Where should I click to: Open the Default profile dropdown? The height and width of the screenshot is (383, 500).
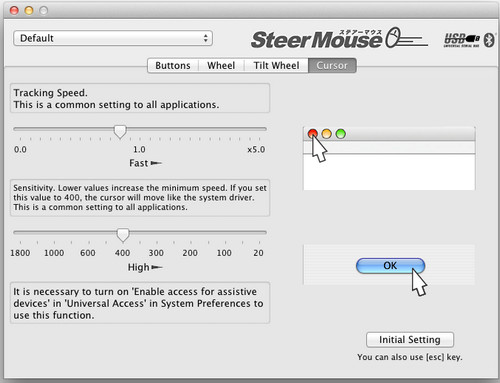tap(113, 38)
